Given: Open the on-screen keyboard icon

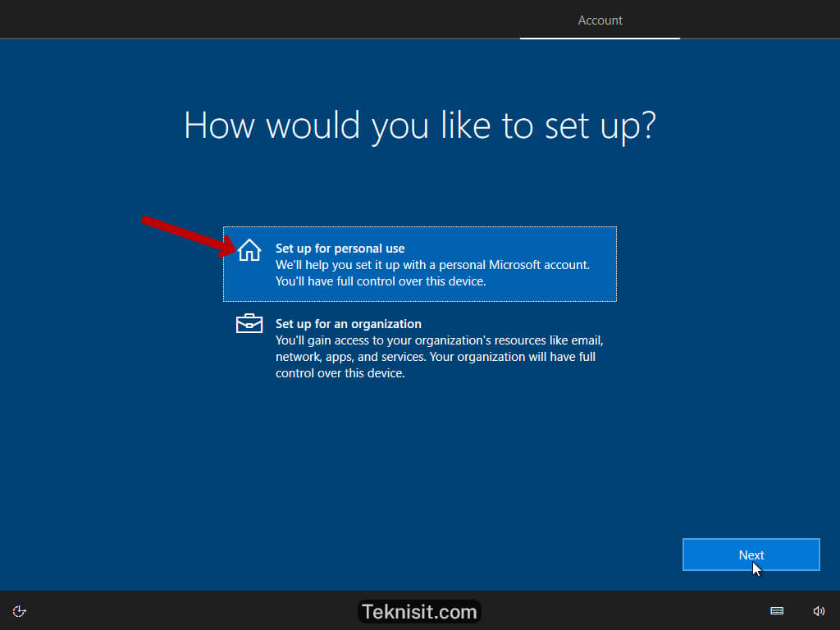Looking at the screenshot, I should pos(777,610).
